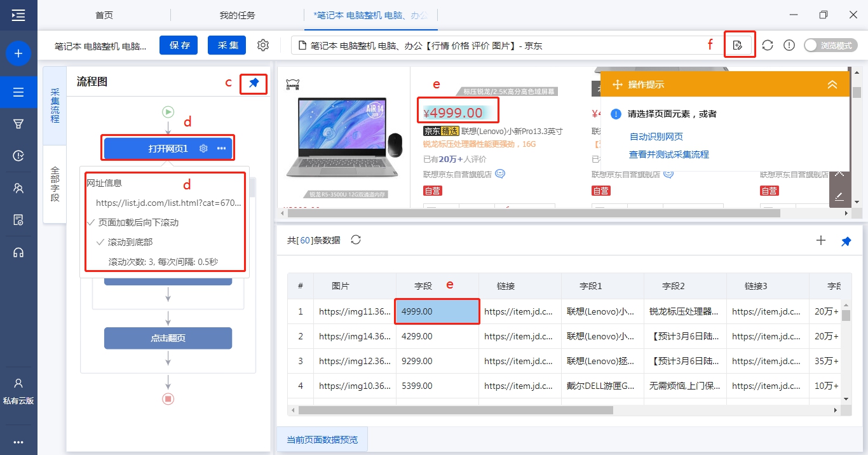Pin the data preview panel
Screen dimensions: 868x455
[x=846, y=241]
